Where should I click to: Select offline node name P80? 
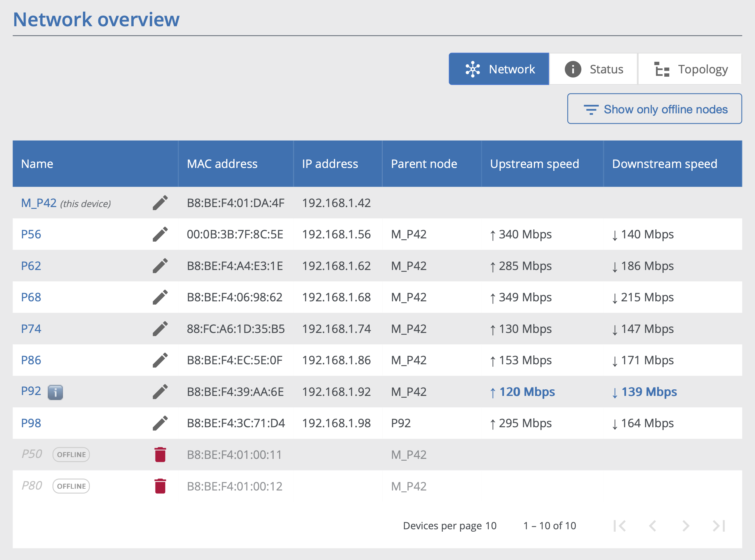(x=32, y=486)
